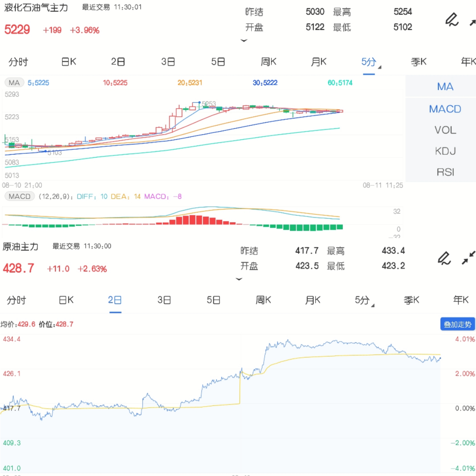Image resolution: width=476 pixels, height=476 pixels.
Task: Select the MACD indicator in the right panel
Action: pyautogui.click(x=445, y=109)
